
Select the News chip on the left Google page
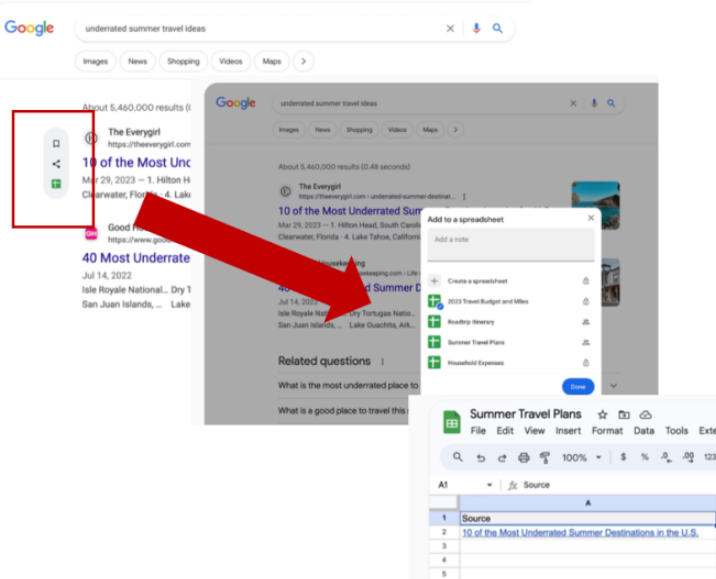click(x=137, y=61)
